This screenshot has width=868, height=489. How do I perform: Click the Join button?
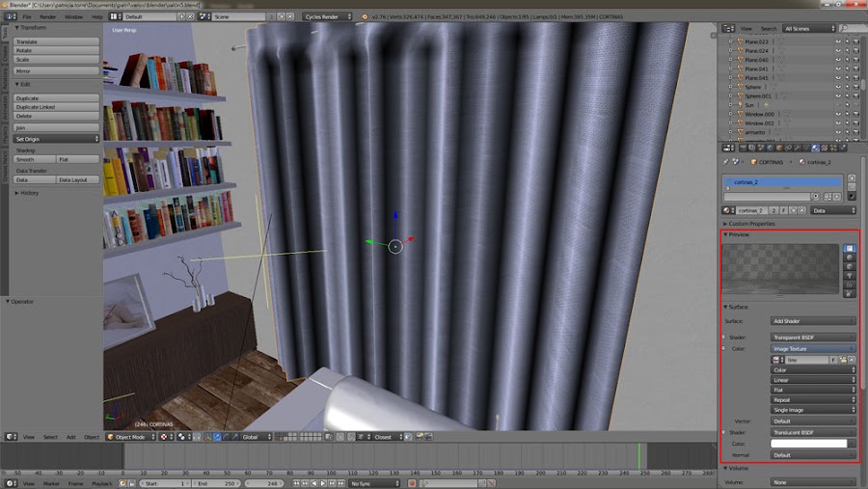(56, 127)
